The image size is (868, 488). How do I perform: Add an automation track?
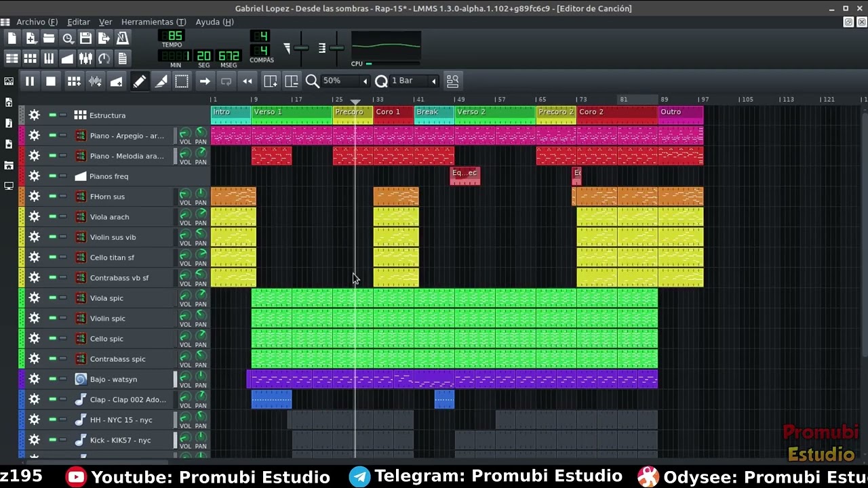click(116, 81)
